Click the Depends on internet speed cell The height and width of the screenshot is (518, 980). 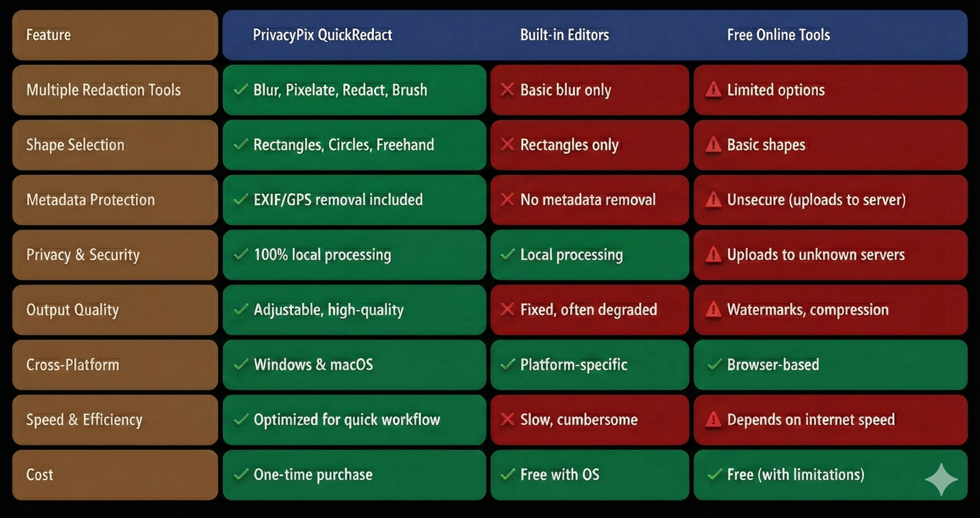point(830,419)
